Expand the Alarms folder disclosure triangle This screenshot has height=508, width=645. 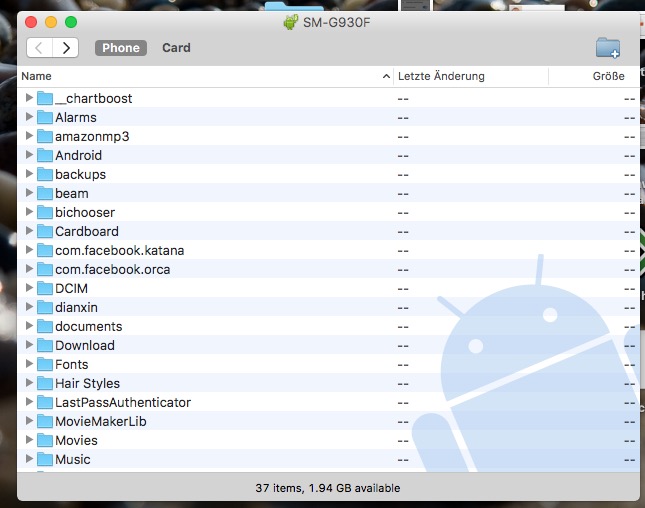point(29,117)
